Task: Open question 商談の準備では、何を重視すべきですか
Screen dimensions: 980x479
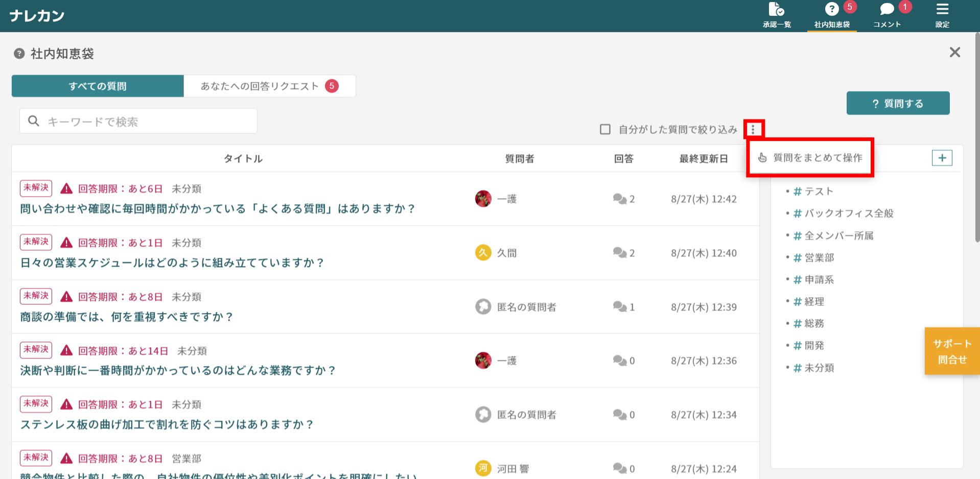Action: click(x=126, y=317)
